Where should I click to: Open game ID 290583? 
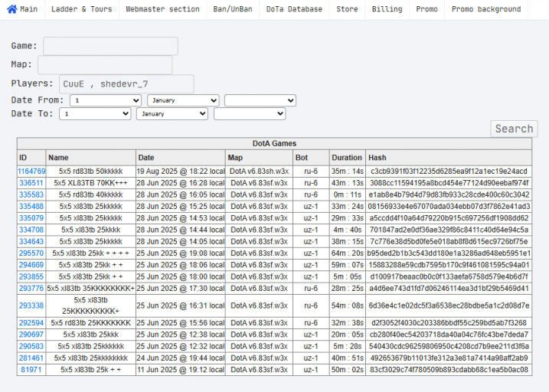(31, 346)
